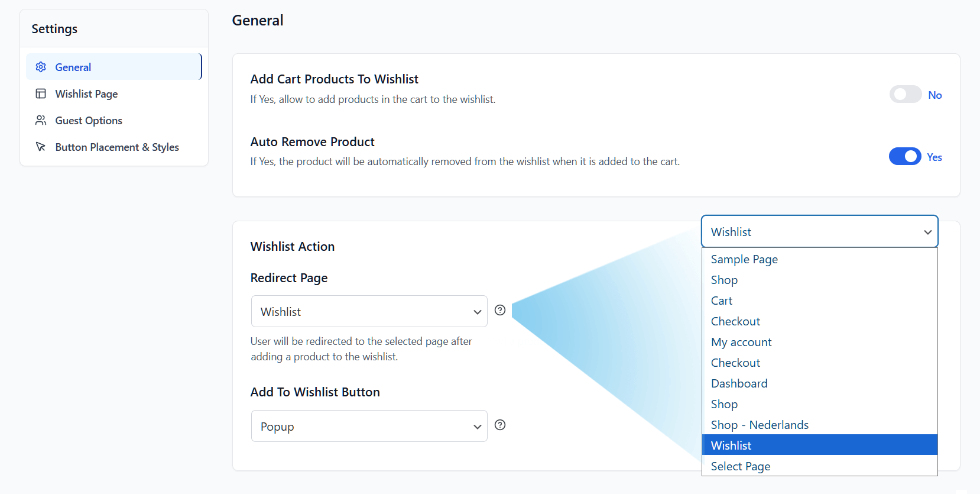Open the Wishlist Page settings tab
The height and width of the screenshot is (494, 980).
click(x=86, y=94)
